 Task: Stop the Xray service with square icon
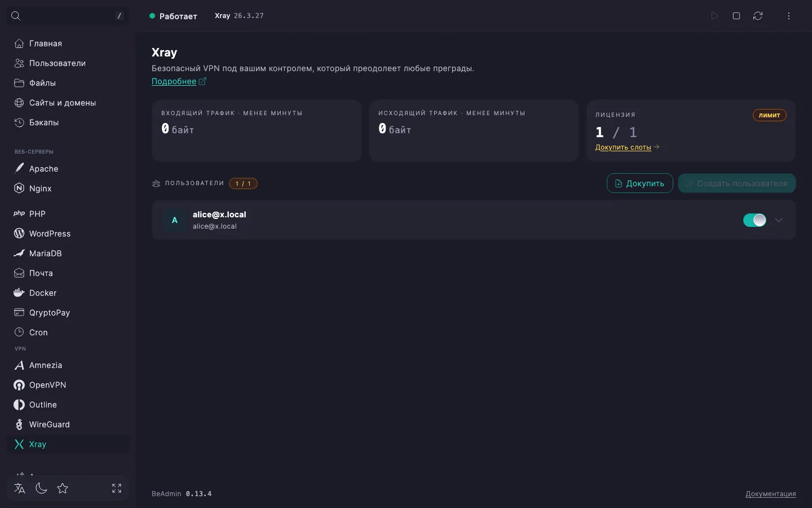point(736,16)
